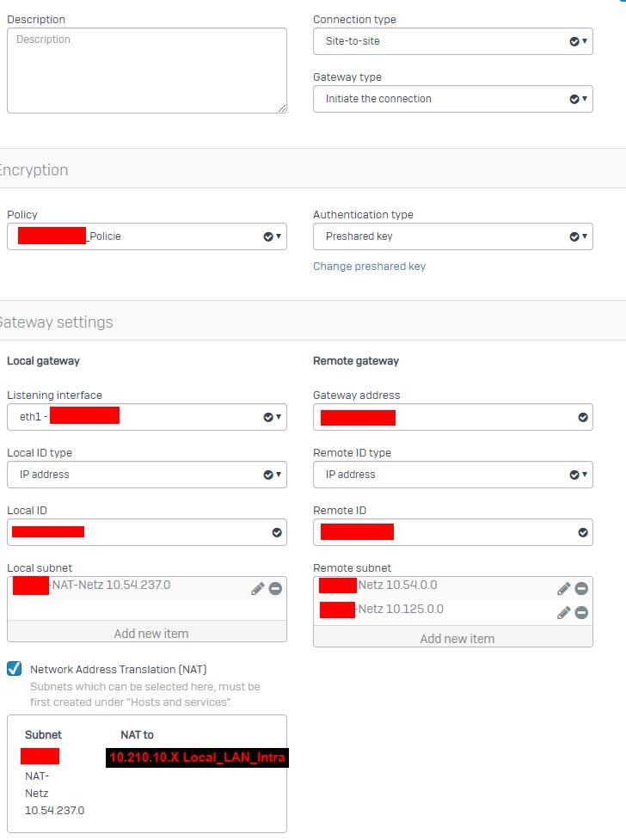This screenshot has height=840, width=626.
Task: Open the Gateway type dropdown
Action: pos(452,99)
